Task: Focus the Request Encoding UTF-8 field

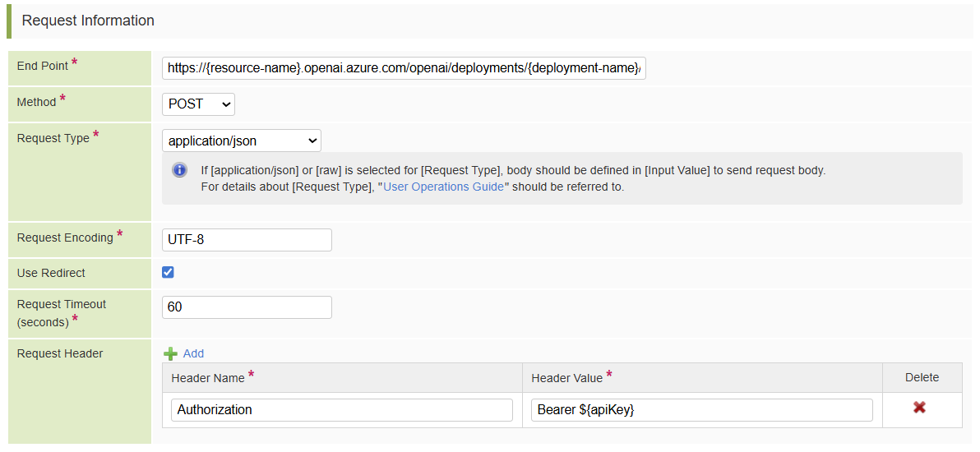Action: (247, 240)
